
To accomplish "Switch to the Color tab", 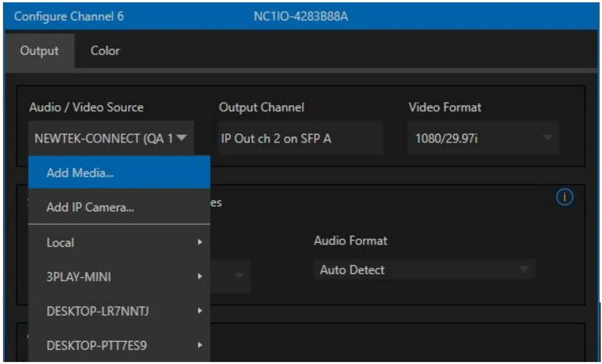I will (105, 50).
